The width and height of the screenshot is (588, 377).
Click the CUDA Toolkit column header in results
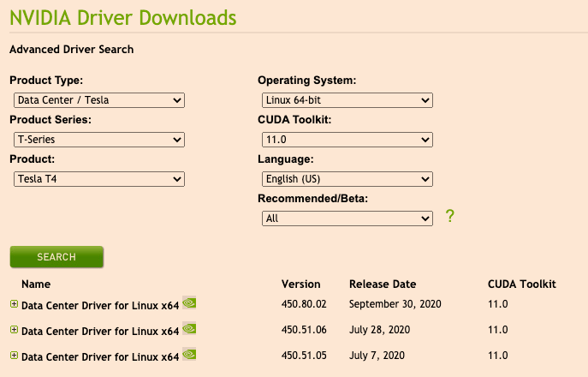point(521,284)
